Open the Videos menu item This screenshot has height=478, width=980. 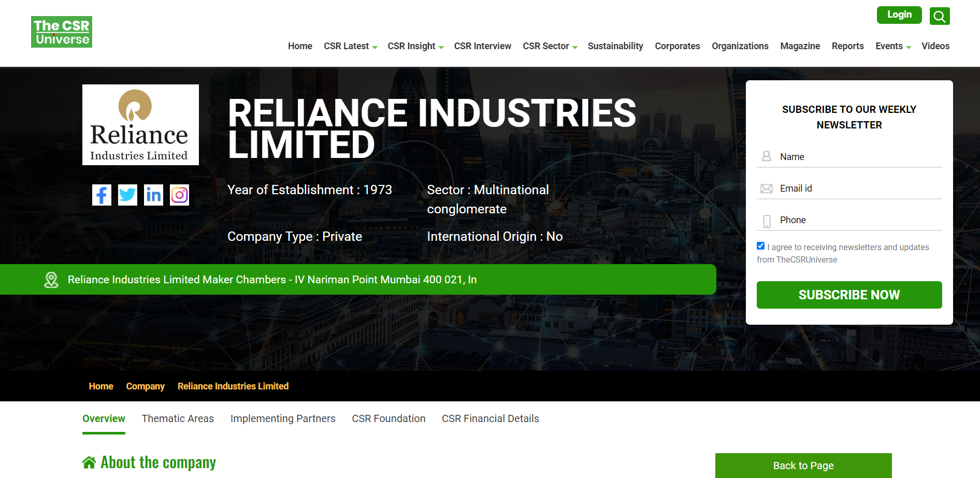(x=935, y=46)
